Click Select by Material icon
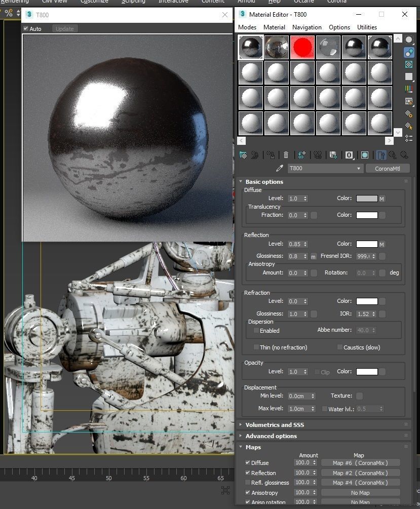This screenshot has width=420, height=509. click(409, 126)
